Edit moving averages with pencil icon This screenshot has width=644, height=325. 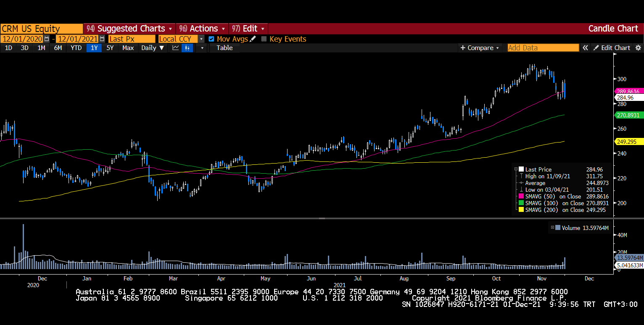pyautogui.click(x=253, y=39)
